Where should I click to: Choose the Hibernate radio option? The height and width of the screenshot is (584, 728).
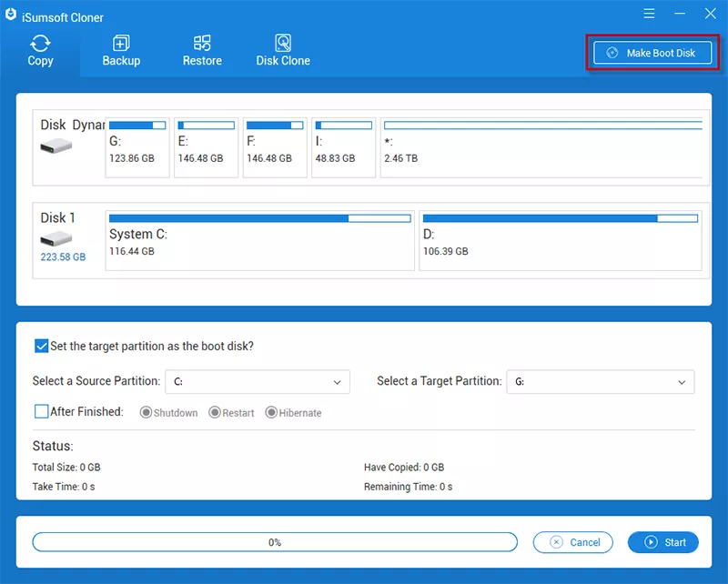(x=271, y=412)
